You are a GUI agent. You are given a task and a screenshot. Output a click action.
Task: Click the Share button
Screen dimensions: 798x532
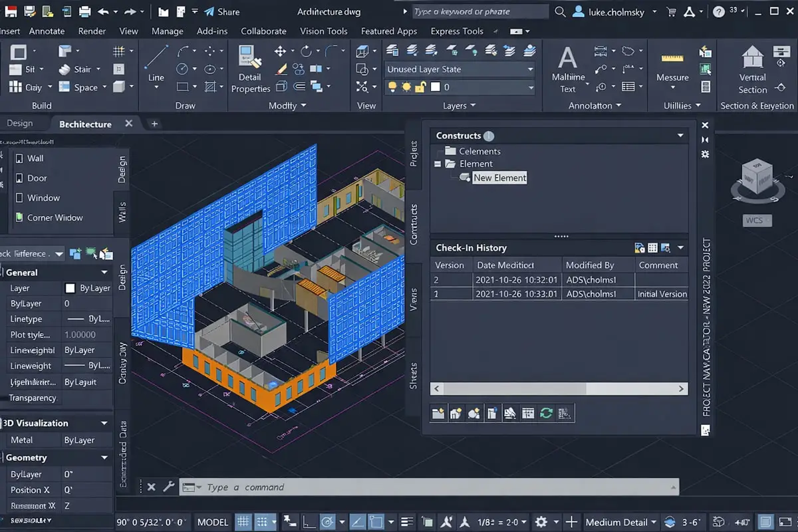click(x=222, y=12)
